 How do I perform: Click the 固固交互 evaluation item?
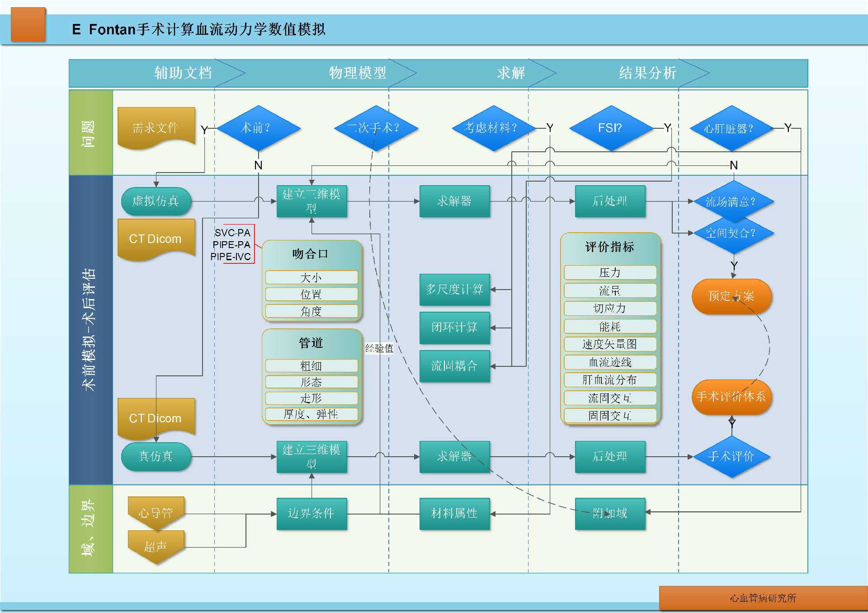pos(610,416)
